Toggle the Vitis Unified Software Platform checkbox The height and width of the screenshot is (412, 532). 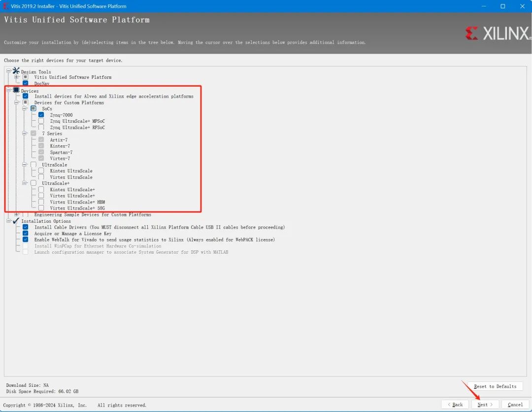pos(26,77)
